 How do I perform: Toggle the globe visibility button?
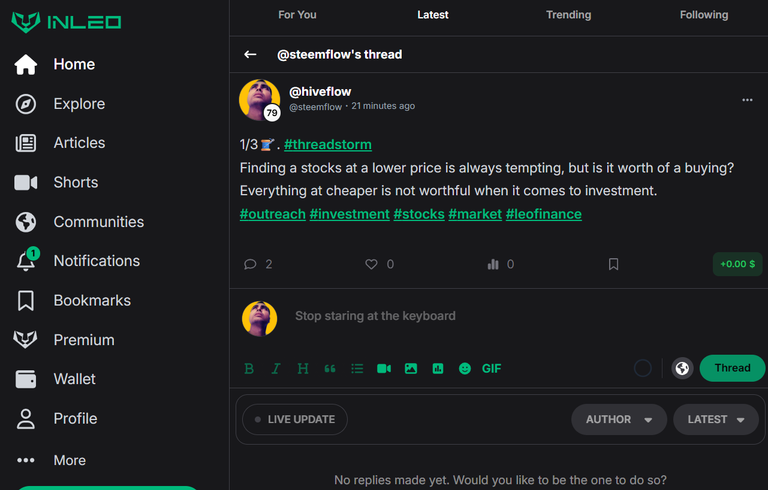(682, 368)
